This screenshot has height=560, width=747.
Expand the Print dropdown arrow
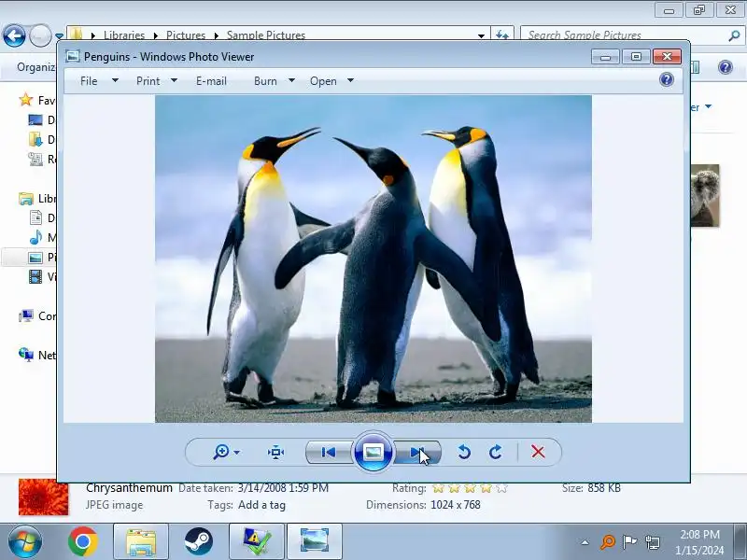click(174, 80)
